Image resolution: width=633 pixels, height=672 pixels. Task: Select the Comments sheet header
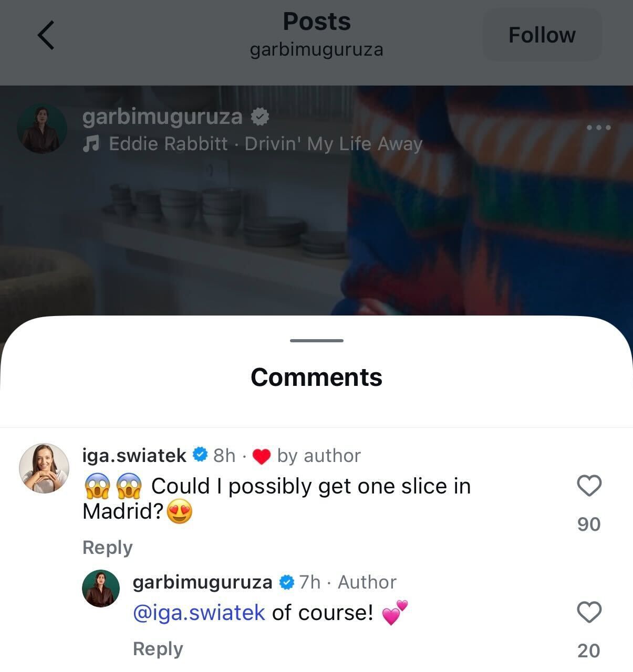pyautogui.click(x=316, y=377)
